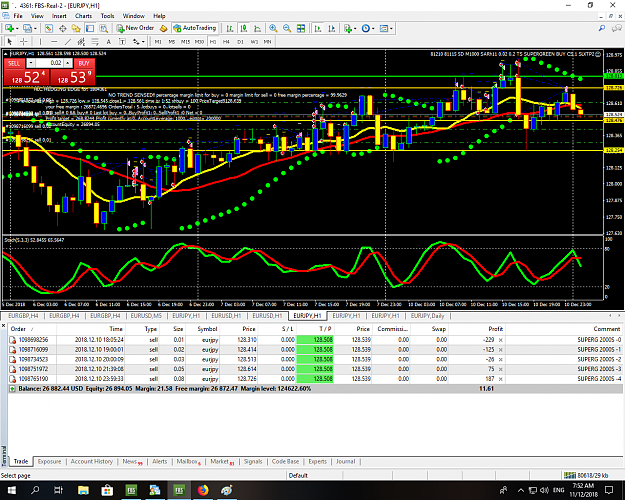Toggle the Terminal panel icon

coord(90,28)
